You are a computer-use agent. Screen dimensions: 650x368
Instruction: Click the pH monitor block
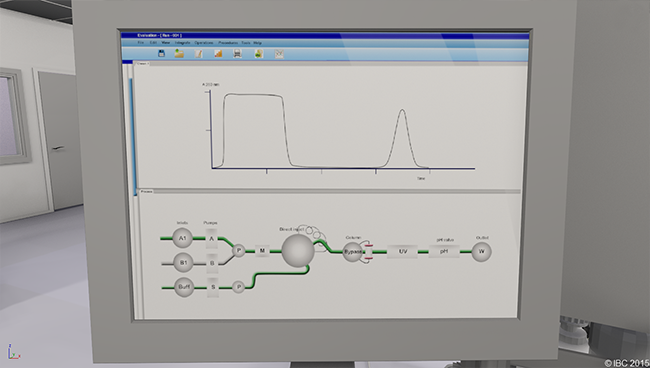444,251
